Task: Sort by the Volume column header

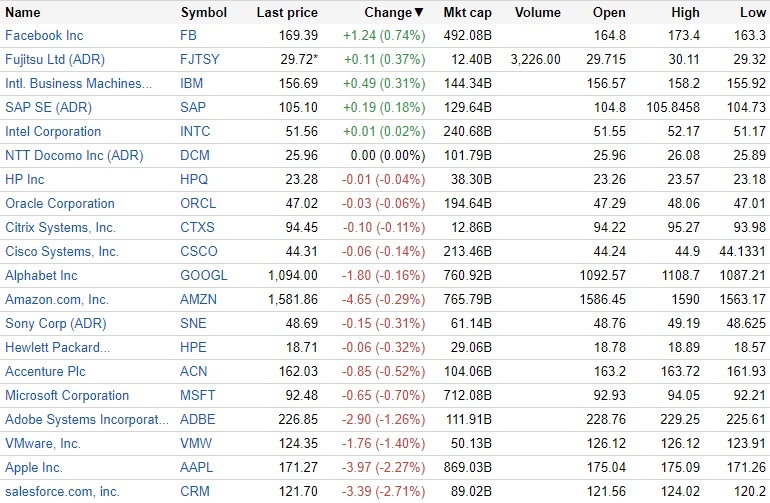Action: coord(538,13)
